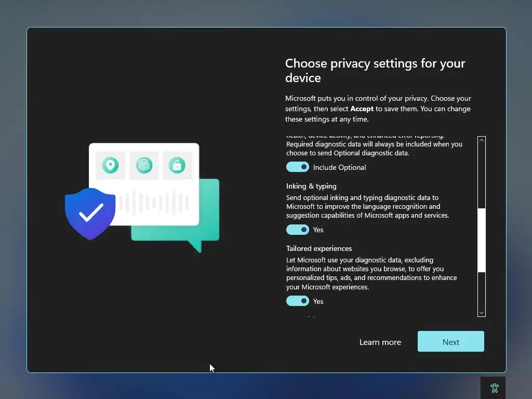Click the privacy settings page title
Image resolution: width=532 pixels, height=399 pixels.
point(375,71)
